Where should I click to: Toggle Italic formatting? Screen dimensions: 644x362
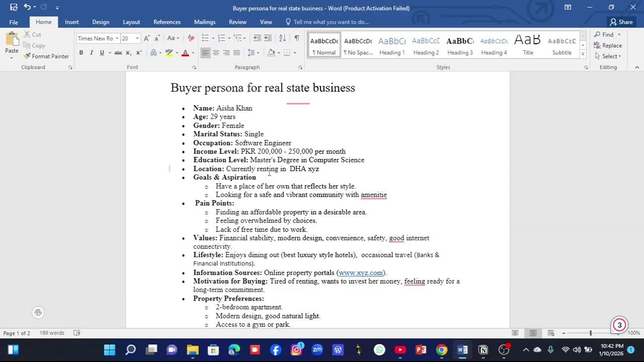click(x=92, y=53)
